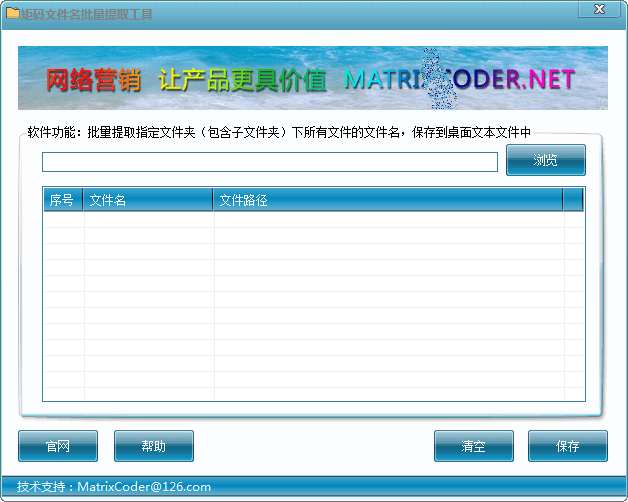Save results using the 保存 button
Viewport: 628px width, 502px height.
(567, 446)
